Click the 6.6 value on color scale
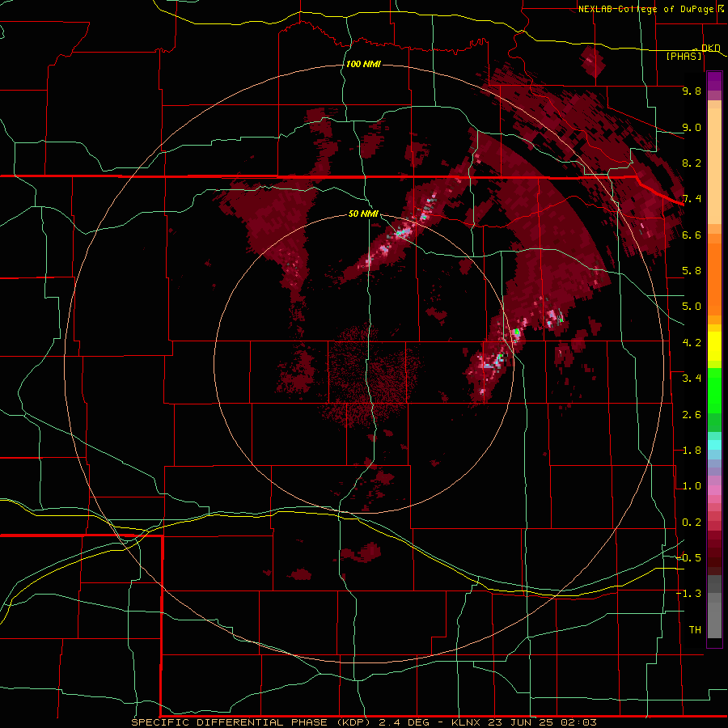Viewport: 728px width, 728px height. pyautogui.click(x=692, y=235)
